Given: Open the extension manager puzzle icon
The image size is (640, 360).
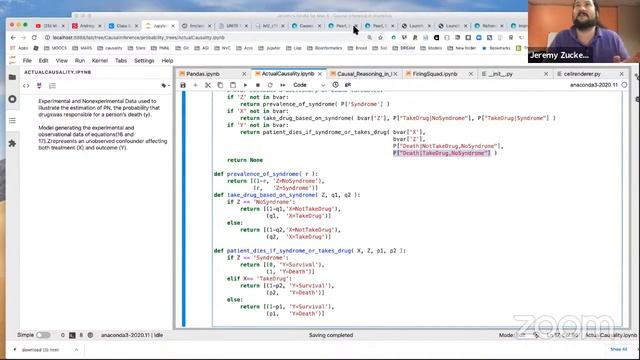Looking at the screenshot, I should click(x=12, y=143).
